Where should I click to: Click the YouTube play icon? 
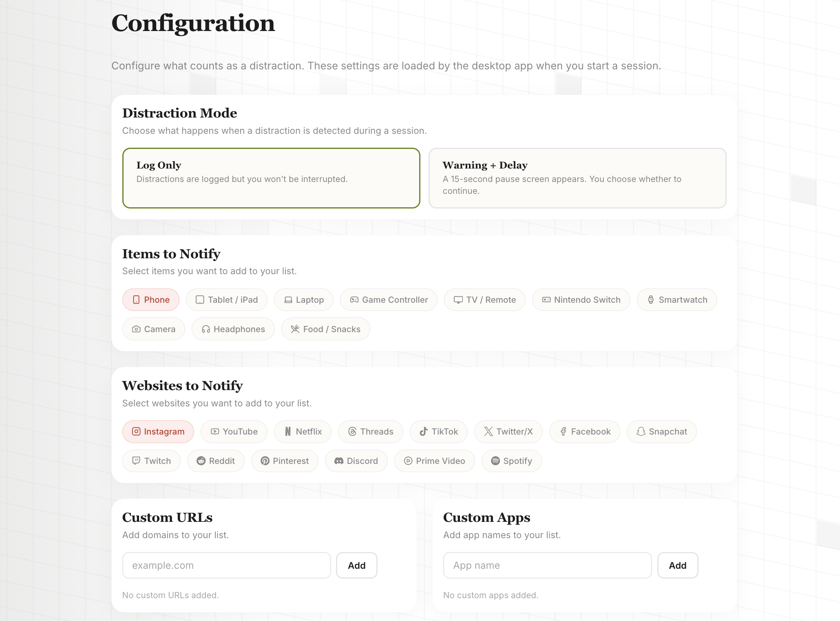[x=215, y=432]
